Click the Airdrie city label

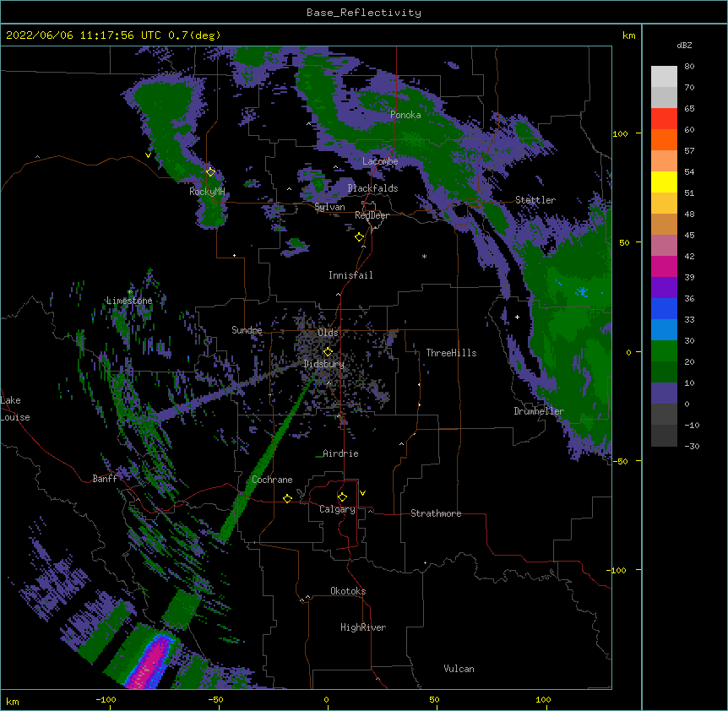click(340, 453)
